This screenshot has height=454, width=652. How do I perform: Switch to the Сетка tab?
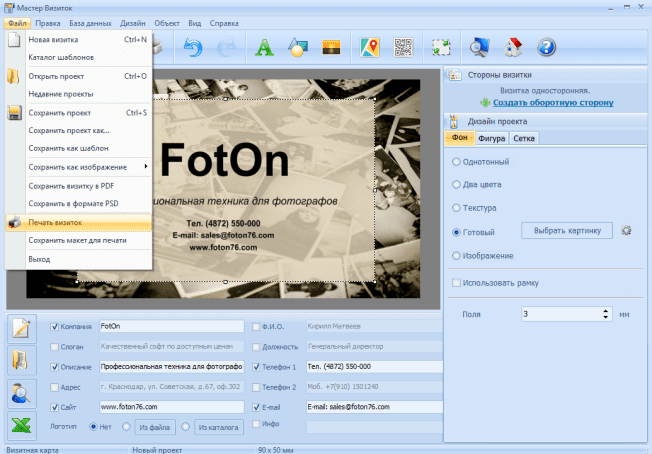[x=524, y=138]
